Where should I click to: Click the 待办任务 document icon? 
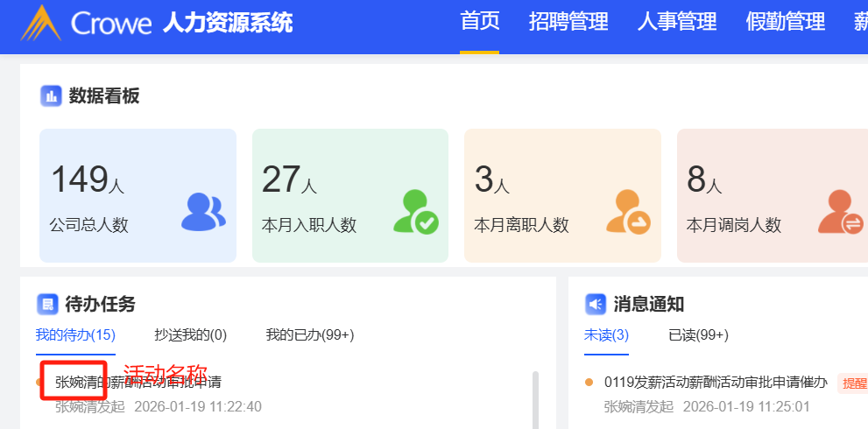point(47,304)
